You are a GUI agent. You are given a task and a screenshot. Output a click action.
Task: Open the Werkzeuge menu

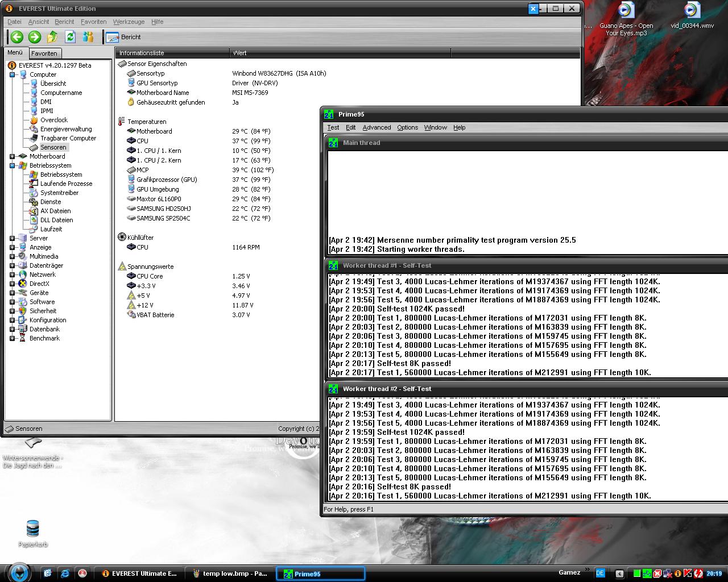click(x=129, y=22)
